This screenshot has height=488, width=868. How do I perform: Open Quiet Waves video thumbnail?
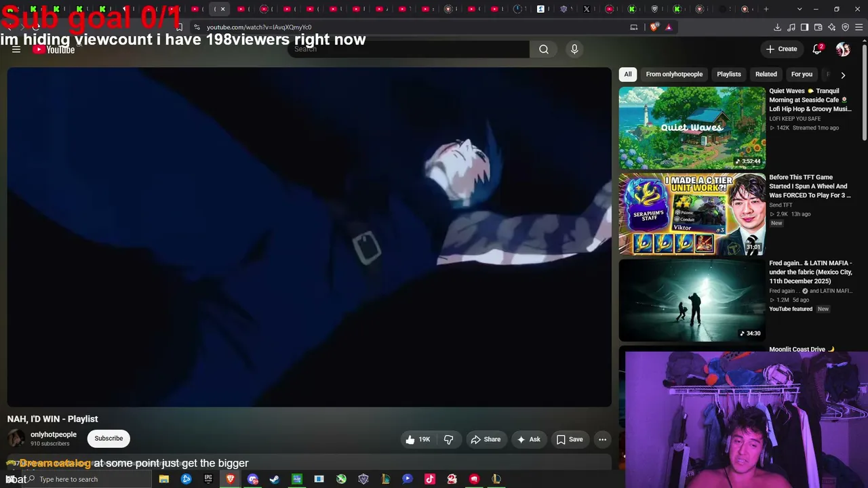click(692, 127)
